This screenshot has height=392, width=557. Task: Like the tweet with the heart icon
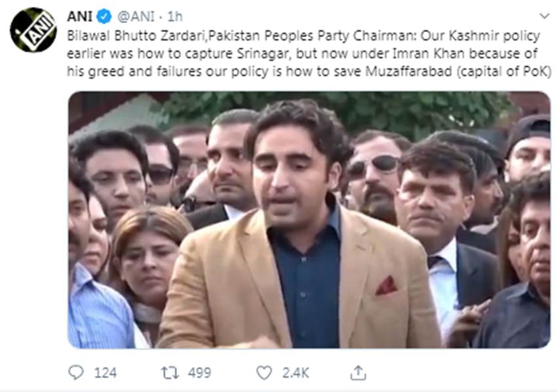[x=264, y=373]
